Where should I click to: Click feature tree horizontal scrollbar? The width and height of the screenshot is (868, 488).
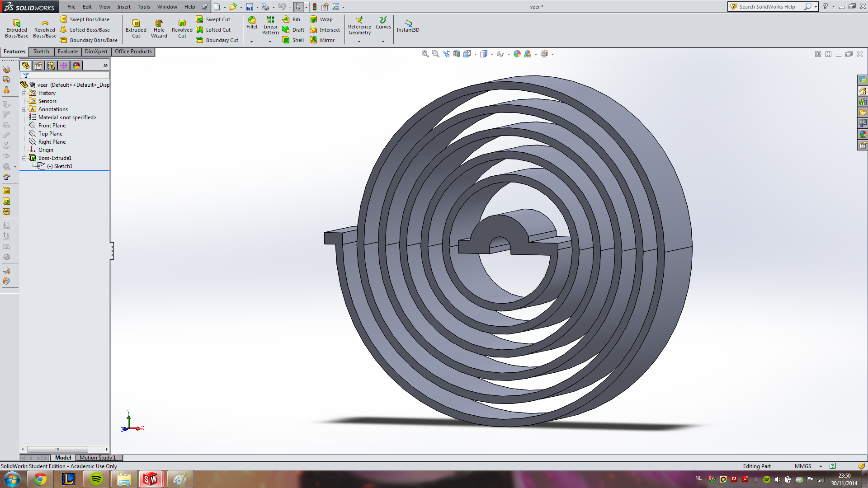pyautogui.click(x=57, y=449)
